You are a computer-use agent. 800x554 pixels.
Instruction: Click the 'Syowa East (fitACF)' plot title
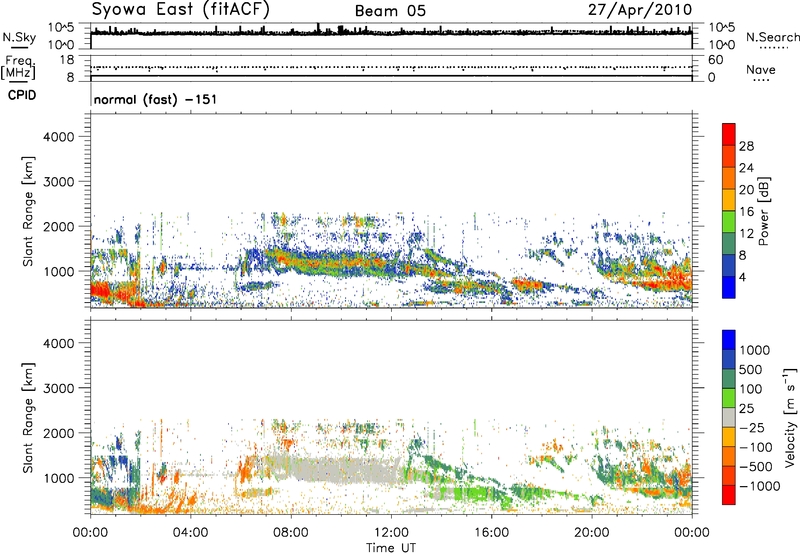[x=180, y=9]
